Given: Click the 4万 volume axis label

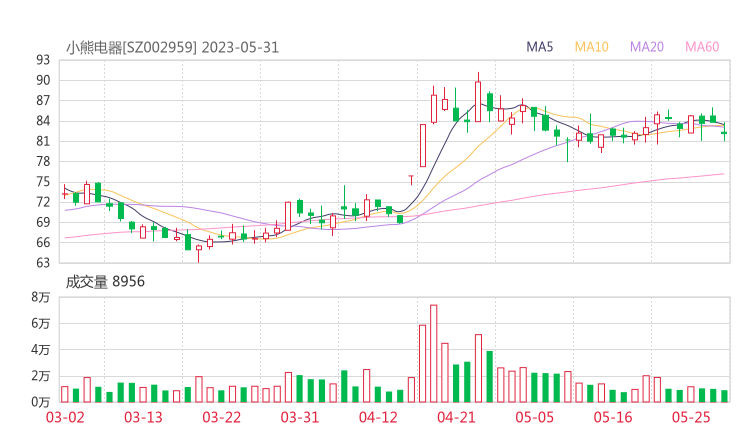Looking at the screenshot, I should click(x=41, y=350).
